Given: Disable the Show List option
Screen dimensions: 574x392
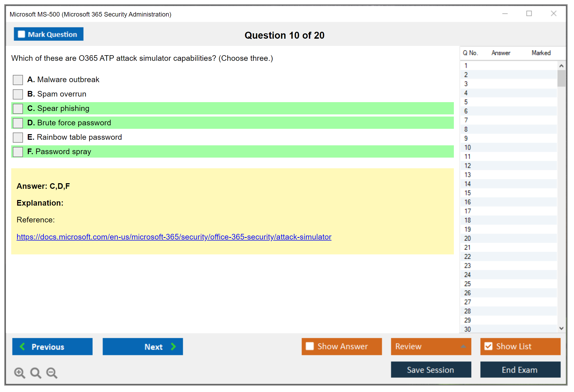Looking at the screenshot, I should click(488, 346).
